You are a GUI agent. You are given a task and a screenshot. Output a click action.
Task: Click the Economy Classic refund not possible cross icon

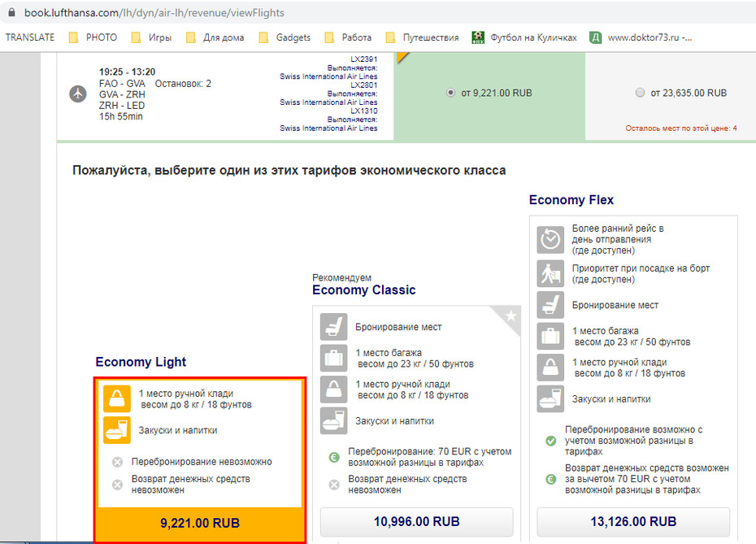(x=333, y=485)
